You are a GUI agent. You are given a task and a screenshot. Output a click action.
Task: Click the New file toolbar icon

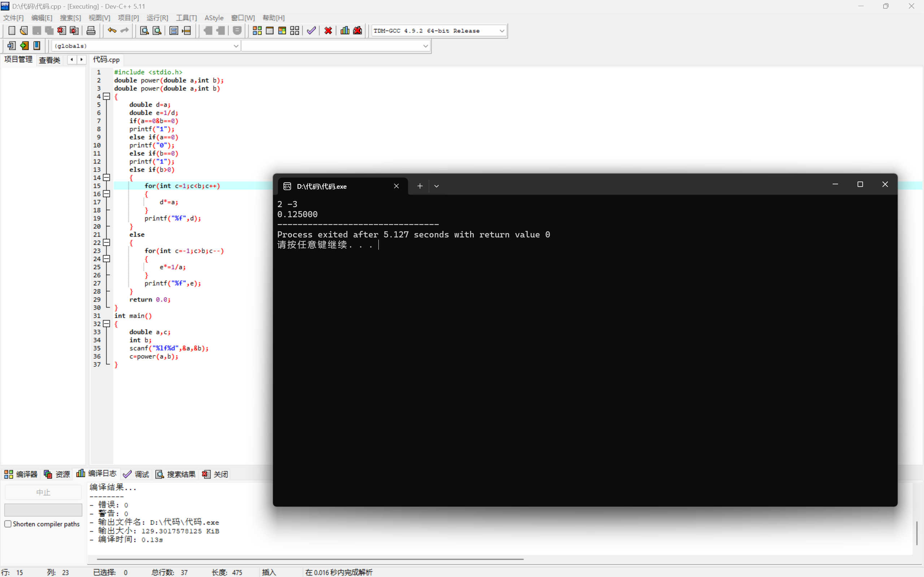12,31
